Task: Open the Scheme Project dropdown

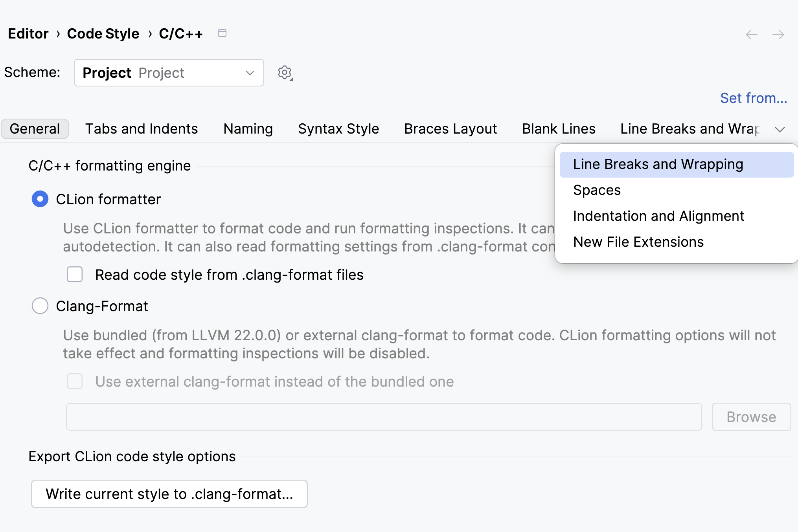Action: pos(169,73)
